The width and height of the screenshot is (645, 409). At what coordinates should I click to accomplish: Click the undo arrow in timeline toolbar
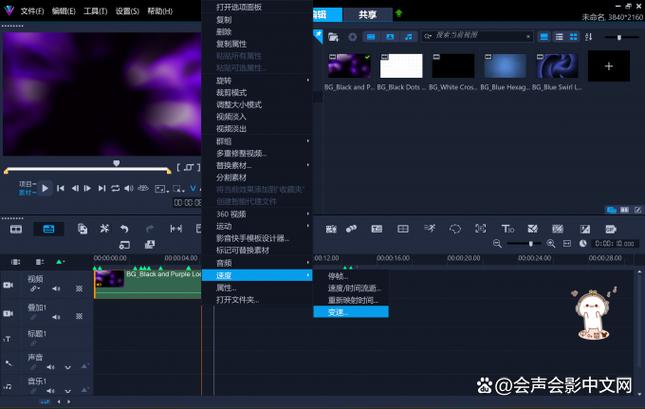point(124,229)
